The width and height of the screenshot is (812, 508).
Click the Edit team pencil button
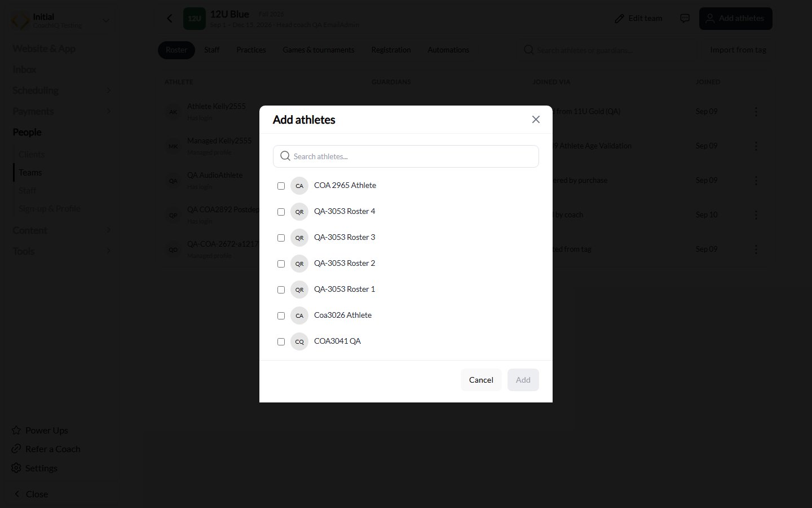[x=638, y=19]
